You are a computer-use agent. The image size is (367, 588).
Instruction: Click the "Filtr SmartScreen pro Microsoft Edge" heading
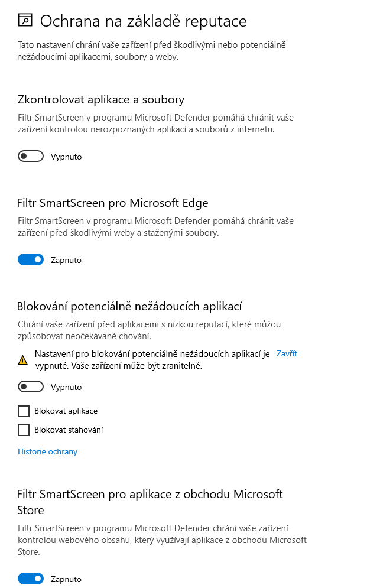pyautogui.click(x=112, y=203)
